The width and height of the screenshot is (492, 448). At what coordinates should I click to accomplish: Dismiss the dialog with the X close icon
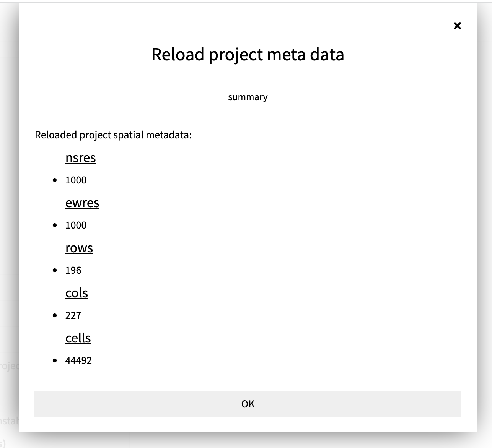click(458, 26)
